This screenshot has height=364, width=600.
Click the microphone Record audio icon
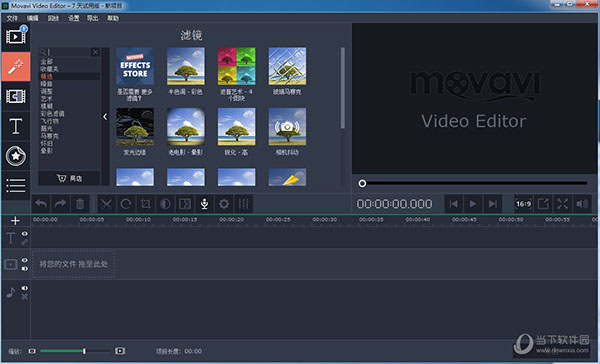click(204, 204)
